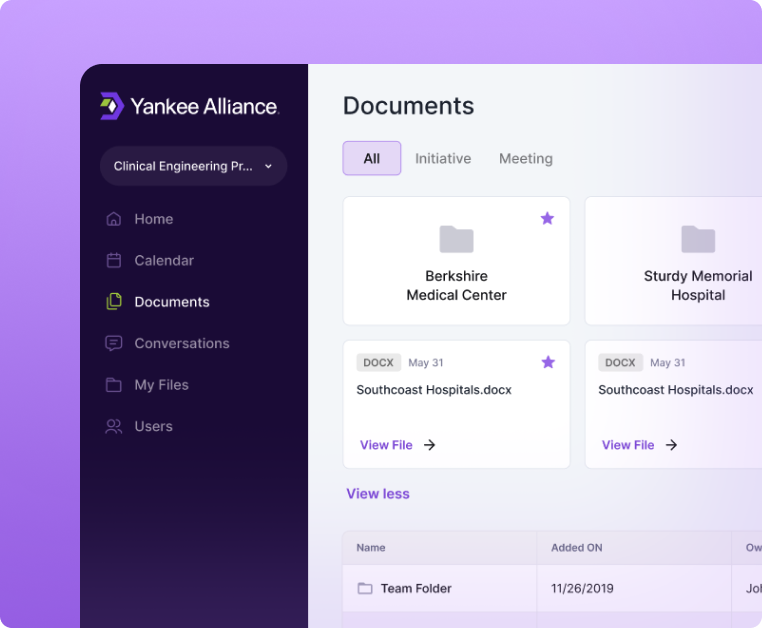Click the Yankee Alliance logo
Viewport: 762px width, 628px height.
click(190, 106)
